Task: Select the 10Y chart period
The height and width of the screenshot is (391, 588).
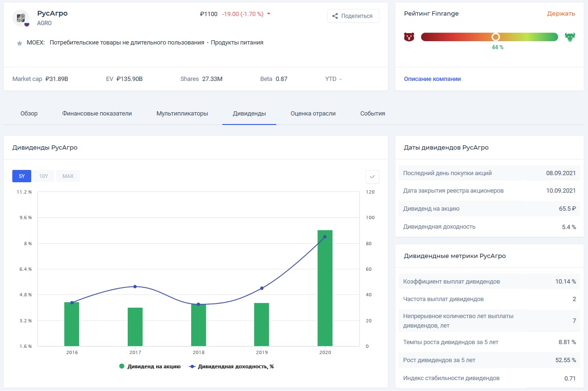Action: click(44, 176)
